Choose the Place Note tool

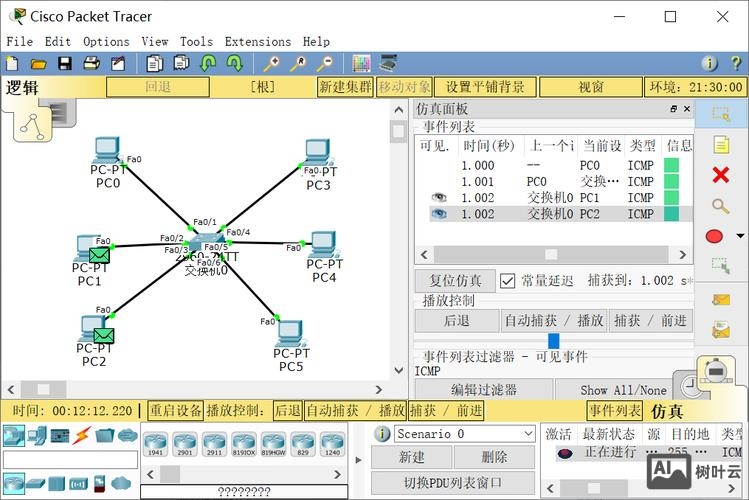coord(721,145)
